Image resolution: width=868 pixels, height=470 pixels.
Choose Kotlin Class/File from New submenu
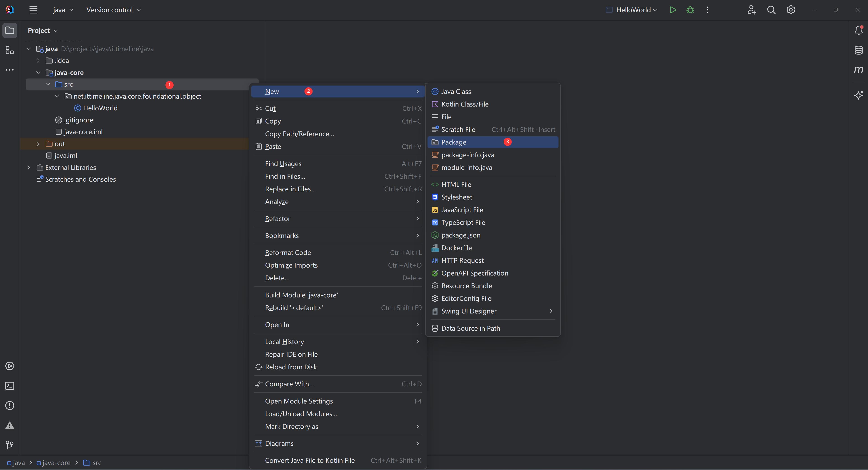[493, 104]
